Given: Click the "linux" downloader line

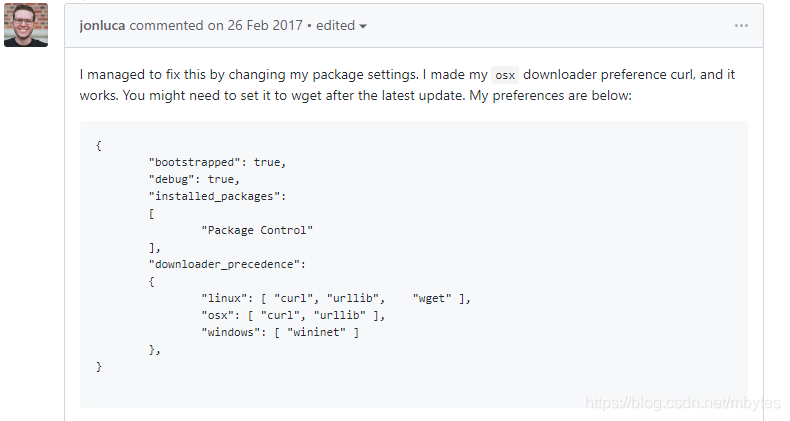Looking at the screenshot, I should click(x=336, y=298).
